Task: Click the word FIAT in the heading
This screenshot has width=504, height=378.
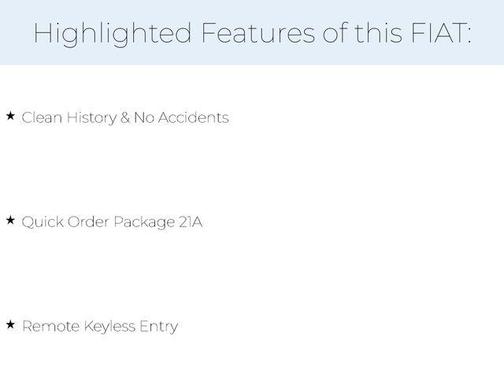Action: coord(441,33)
